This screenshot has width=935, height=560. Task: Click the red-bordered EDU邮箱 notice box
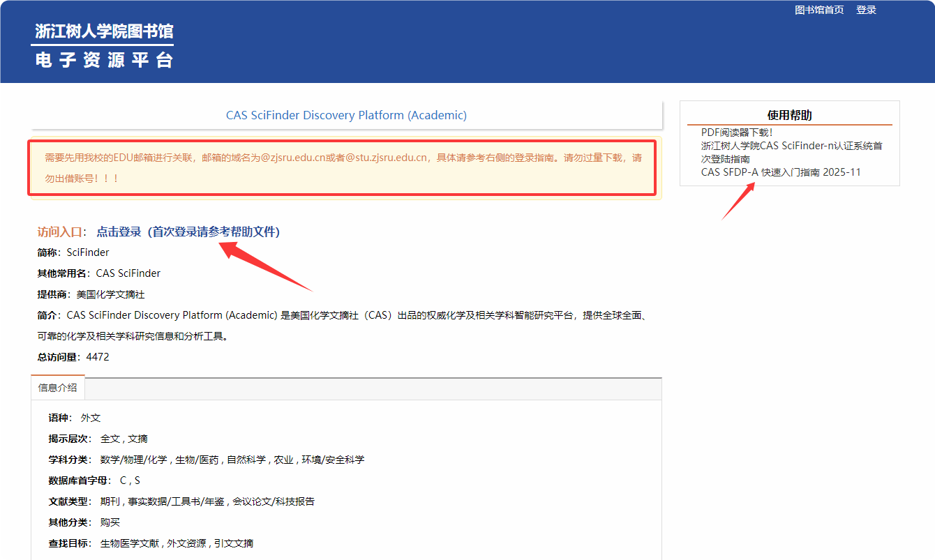(x=342, y=167)
